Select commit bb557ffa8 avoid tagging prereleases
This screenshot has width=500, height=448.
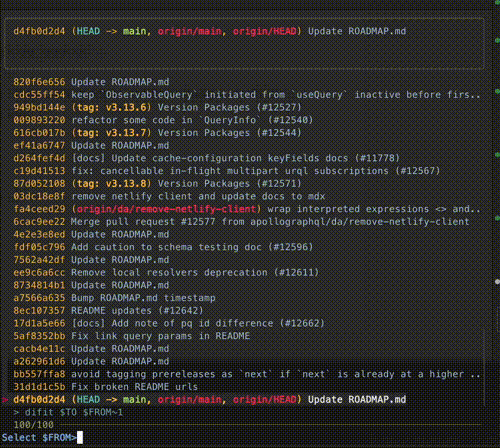(x=247, y=374)
